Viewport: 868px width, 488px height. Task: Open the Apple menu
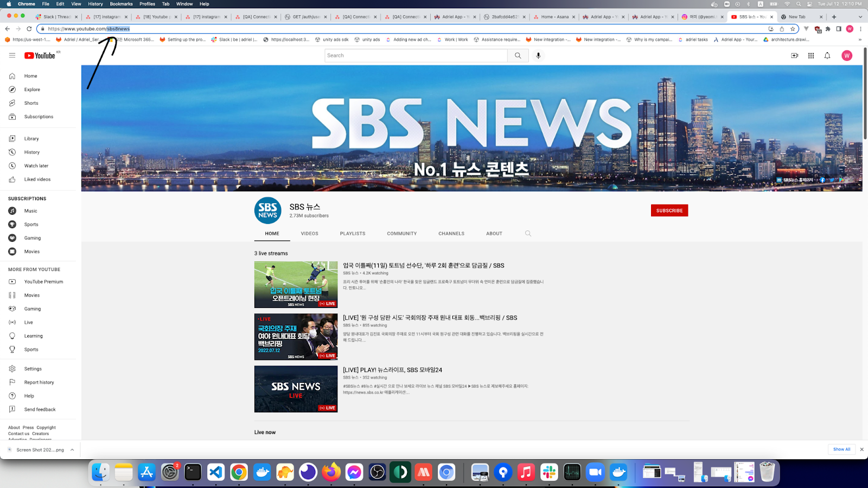[9, 4]
